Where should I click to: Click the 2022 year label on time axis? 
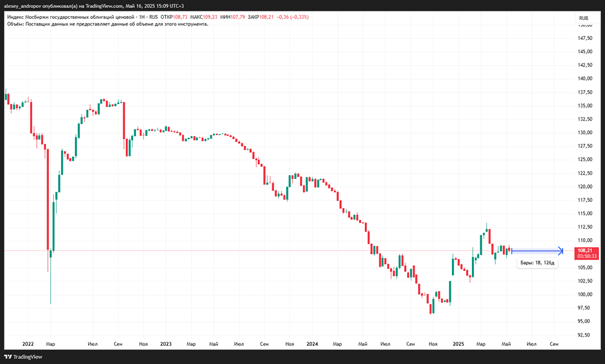tap(28, 344)
